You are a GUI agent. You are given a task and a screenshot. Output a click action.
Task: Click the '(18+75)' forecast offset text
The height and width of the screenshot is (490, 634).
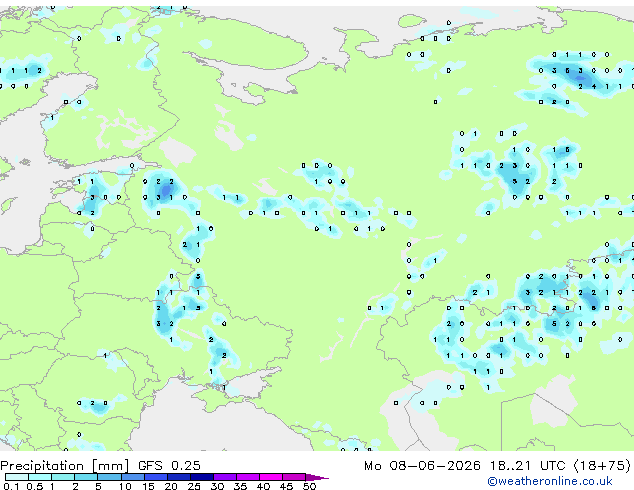pyautogui.click(x=602, y=466)
